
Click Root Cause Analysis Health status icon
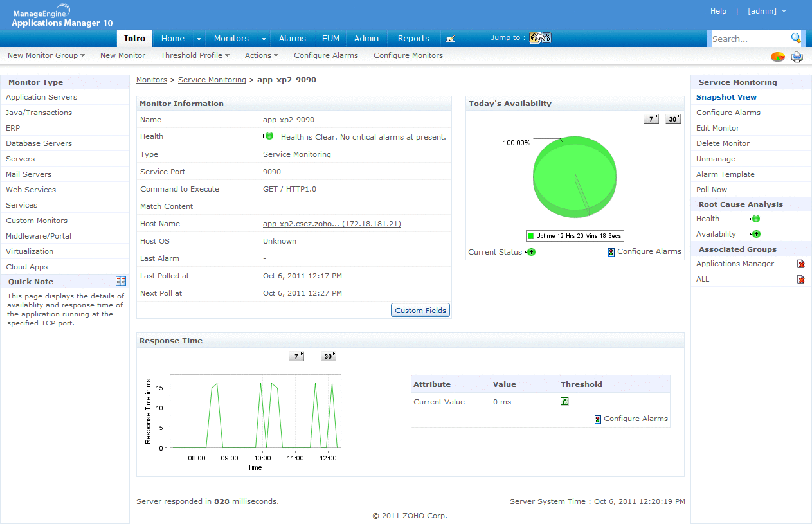[756, 219]
